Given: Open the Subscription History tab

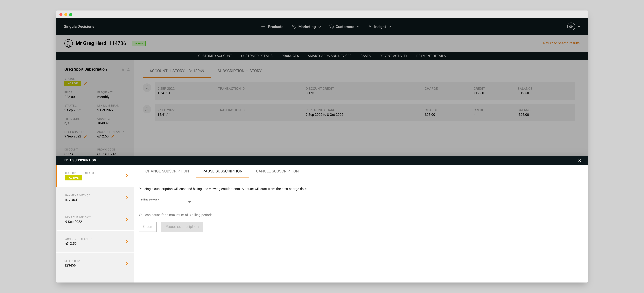Looking at the screenshot, I should pos(239,71).
